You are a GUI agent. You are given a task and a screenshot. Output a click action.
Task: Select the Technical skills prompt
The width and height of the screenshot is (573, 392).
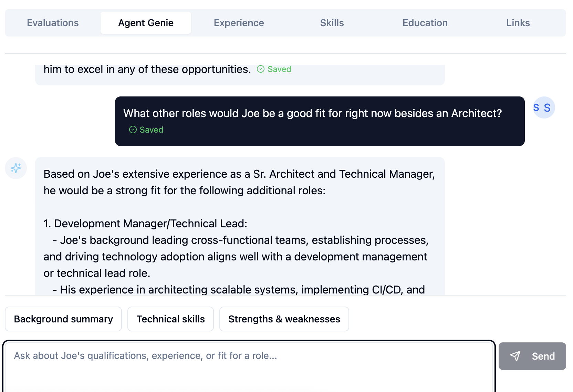(x=170, y=319)
